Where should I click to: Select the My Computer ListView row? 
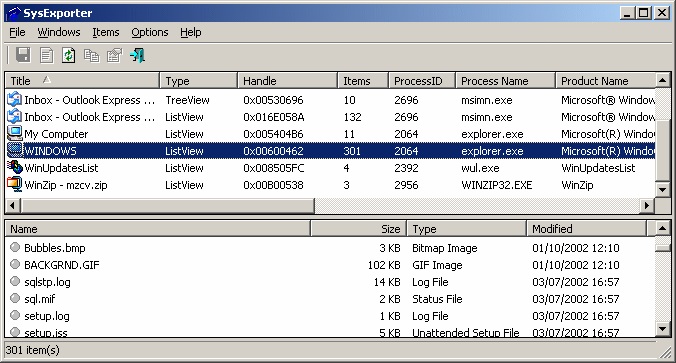point(331,134)
